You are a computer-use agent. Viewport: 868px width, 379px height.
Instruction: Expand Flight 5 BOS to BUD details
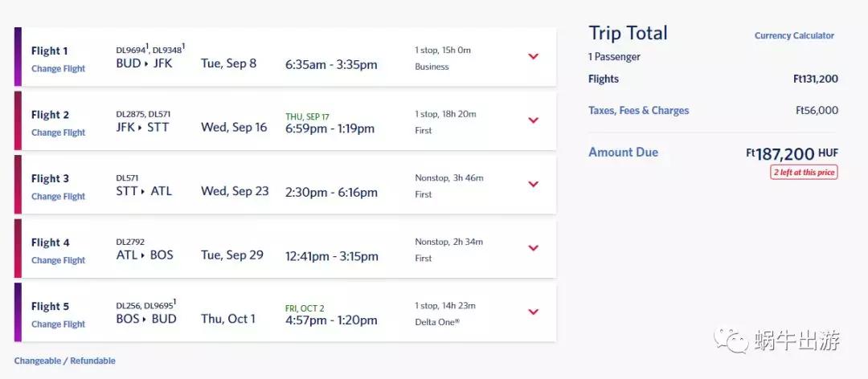[x=533, y=312]
